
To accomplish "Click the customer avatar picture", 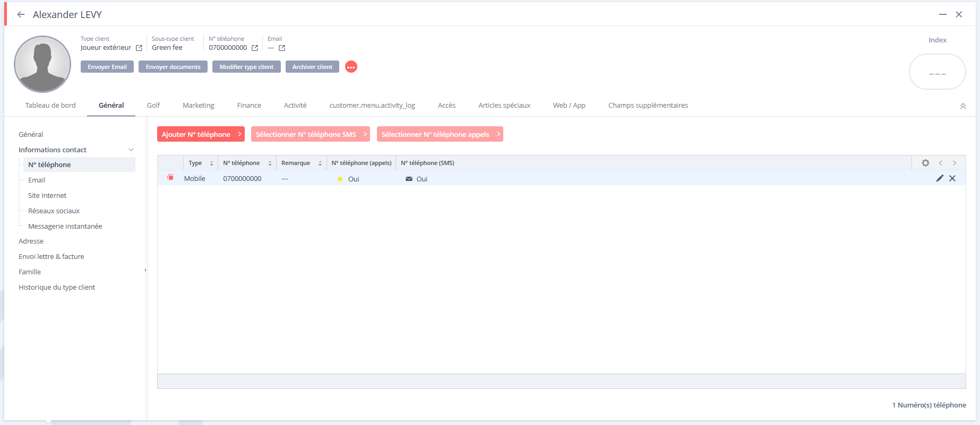I will coord(42,64).
